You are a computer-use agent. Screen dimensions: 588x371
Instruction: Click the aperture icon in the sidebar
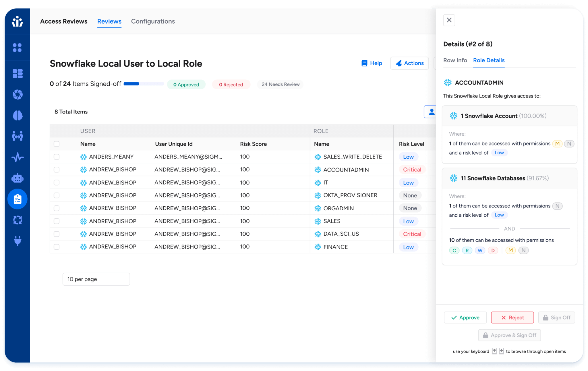click(17, 95)
